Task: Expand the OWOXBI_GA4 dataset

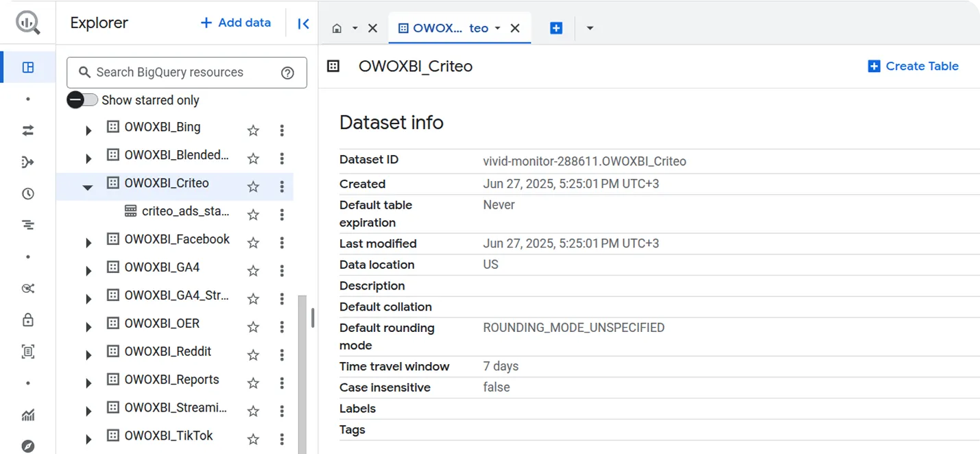Action: pos(88,271)
